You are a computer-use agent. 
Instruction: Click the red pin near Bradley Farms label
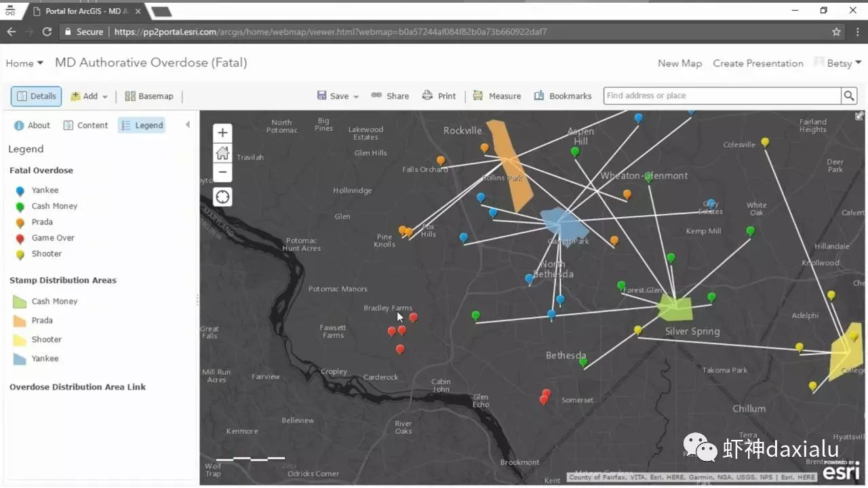pos(414,317)
